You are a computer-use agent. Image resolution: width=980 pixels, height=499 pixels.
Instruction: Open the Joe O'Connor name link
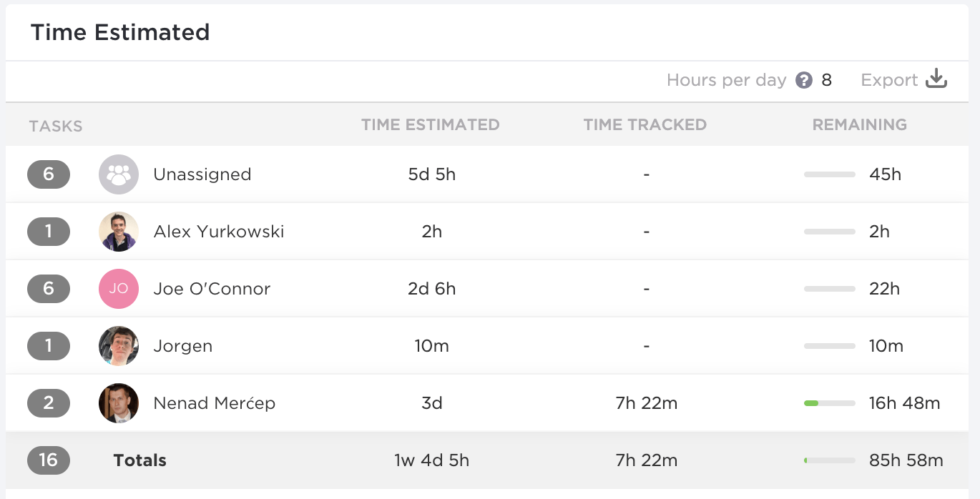coord(212,289)
